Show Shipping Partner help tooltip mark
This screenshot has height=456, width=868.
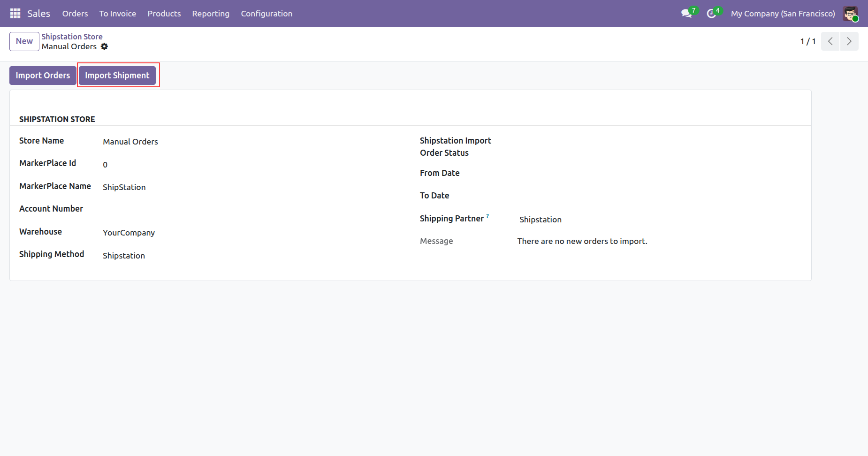[x=487, y=216]
